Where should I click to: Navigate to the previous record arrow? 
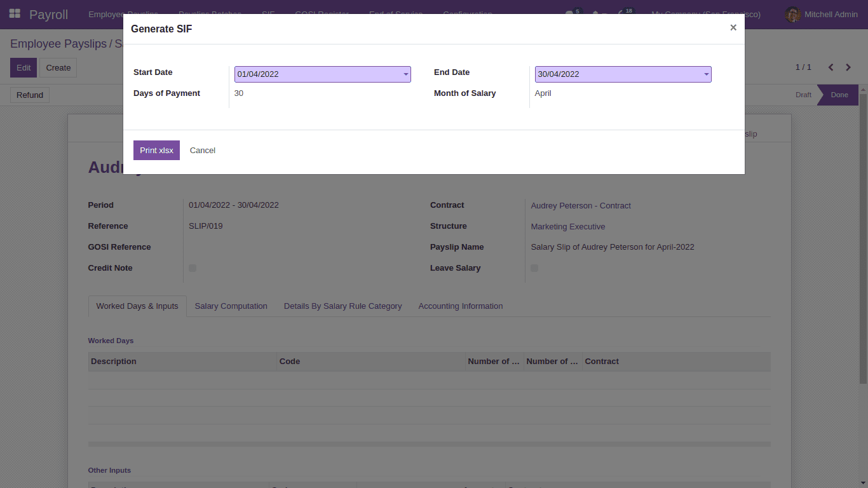point(831,67)
